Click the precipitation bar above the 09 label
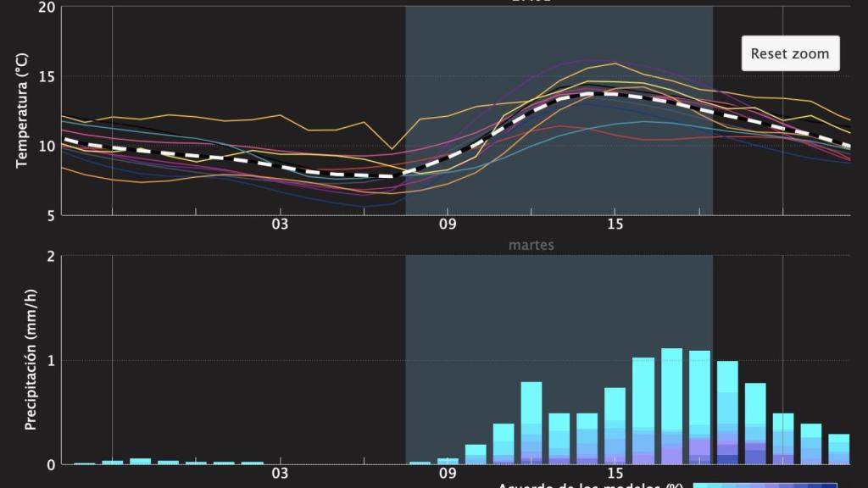The height and width of the screenshot is (488, 868). point(448,461)
